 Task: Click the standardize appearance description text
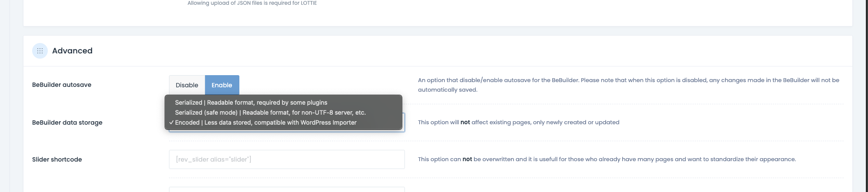pyautogui.click(x=607, y=159)
